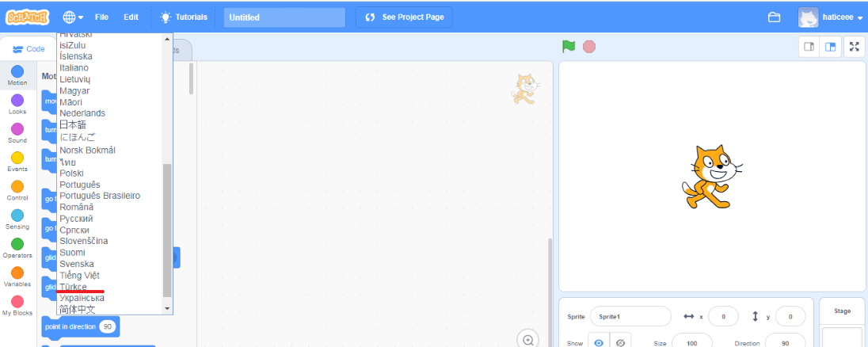The height and width of the screenshot is (347, 868).
Task: Click the block palette scrollbar
Action: pyautogui.click(x=192, y=78)
